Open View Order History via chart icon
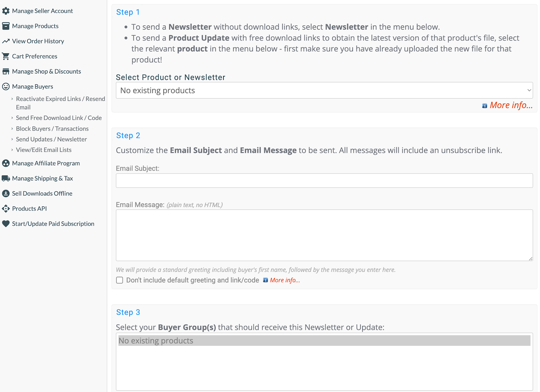The image size is (540, 392). point(6,41)
